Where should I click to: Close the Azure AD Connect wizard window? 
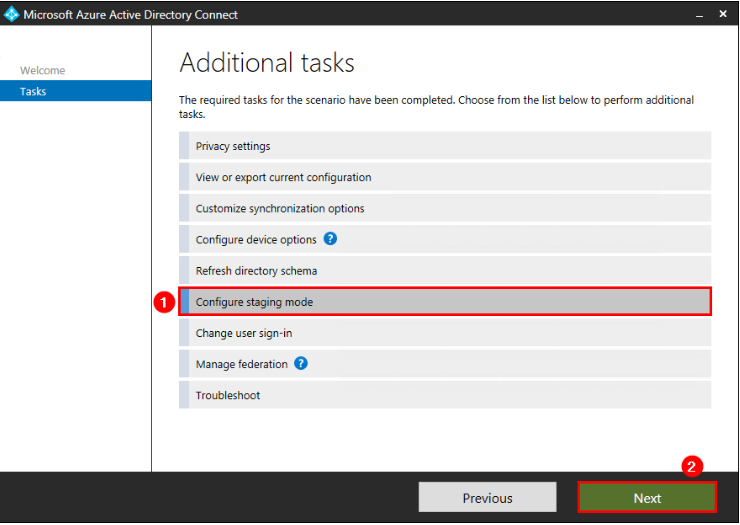tap(723, 14)
